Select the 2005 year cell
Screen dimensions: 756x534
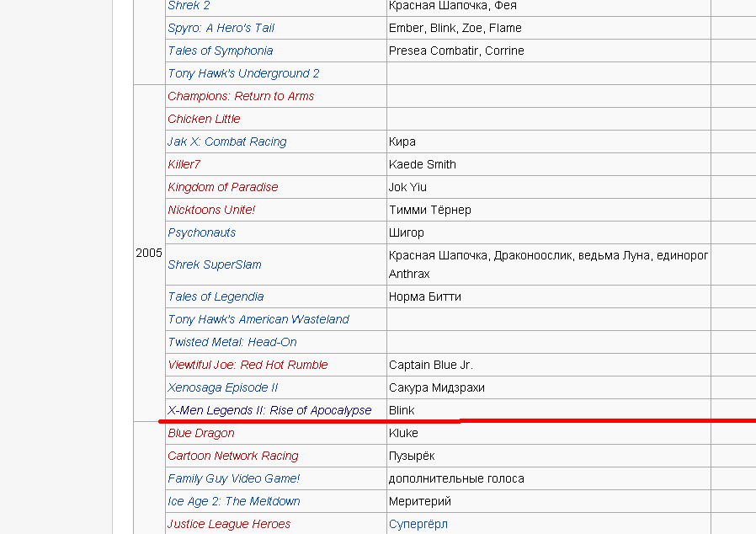point(149,253)
